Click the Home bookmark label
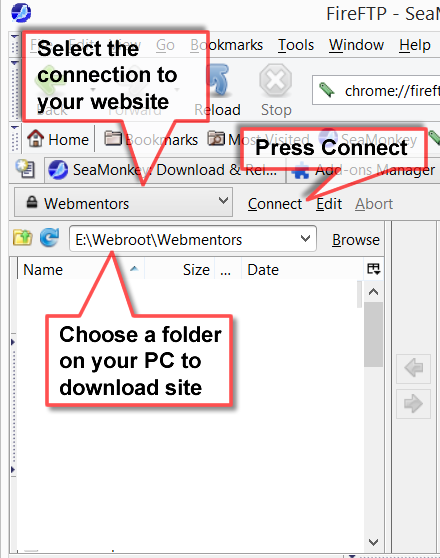The height and width of the screenshot is (558, 440). pyautogui.click(x=68, y=140)
